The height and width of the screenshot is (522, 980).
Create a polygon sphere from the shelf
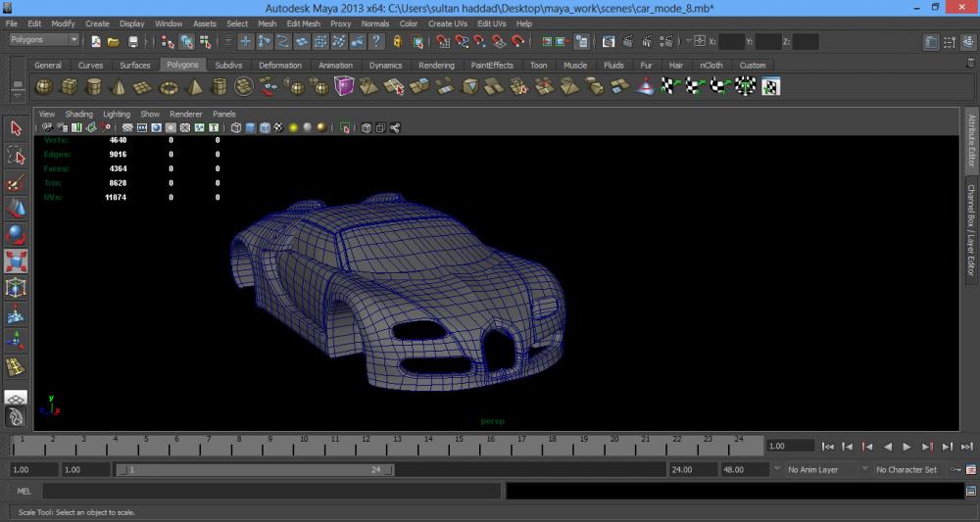(44, 87)
